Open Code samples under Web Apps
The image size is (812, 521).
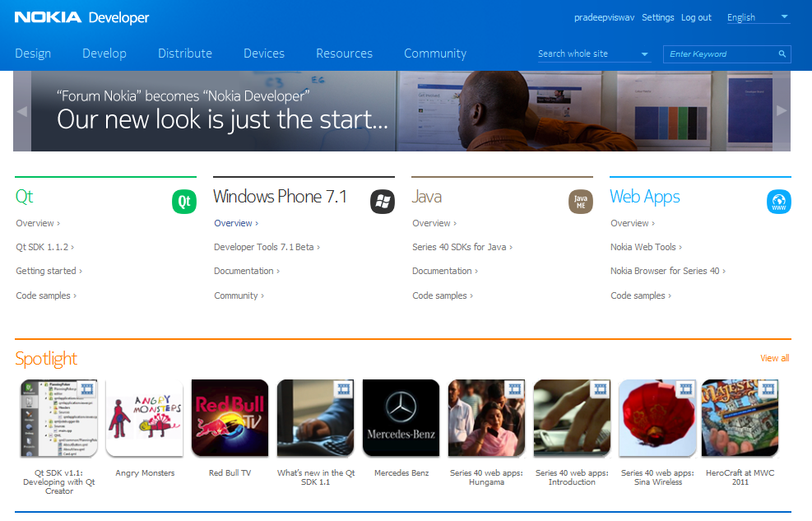tap(641, 295)
